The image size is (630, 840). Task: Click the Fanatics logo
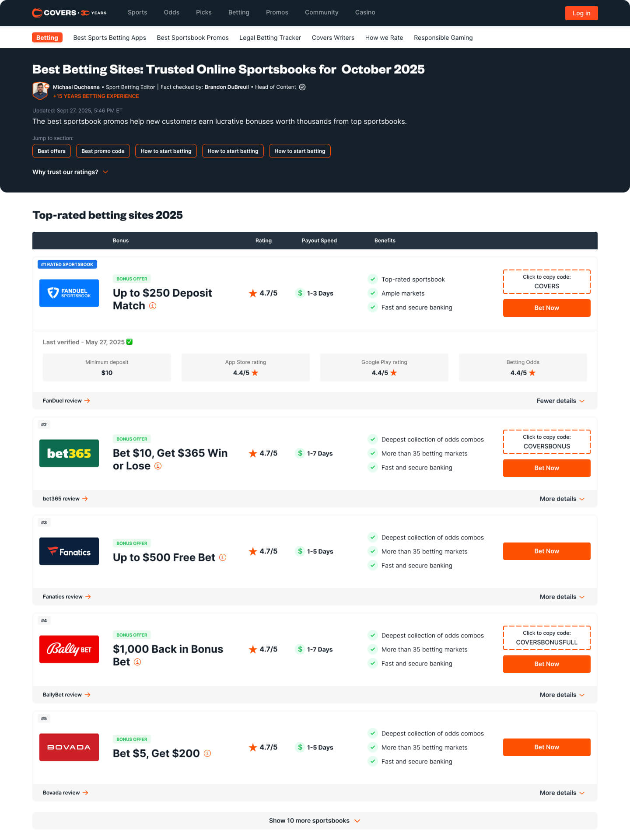(x=69, y=551)
